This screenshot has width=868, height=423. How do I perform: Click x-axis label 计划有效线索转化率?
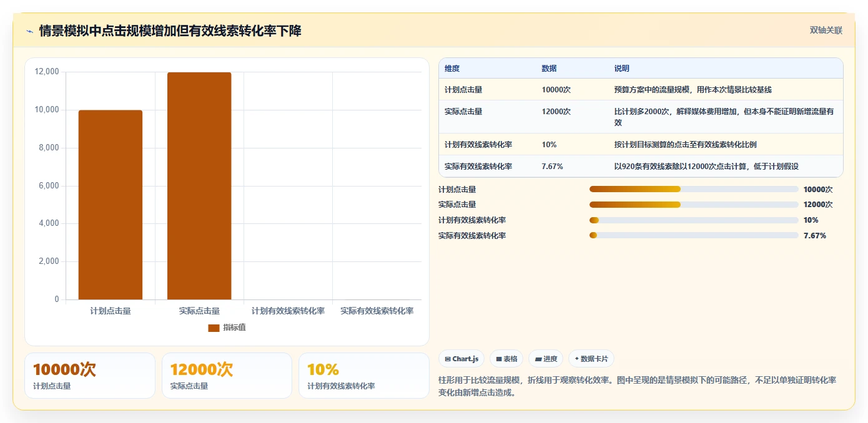288,311
